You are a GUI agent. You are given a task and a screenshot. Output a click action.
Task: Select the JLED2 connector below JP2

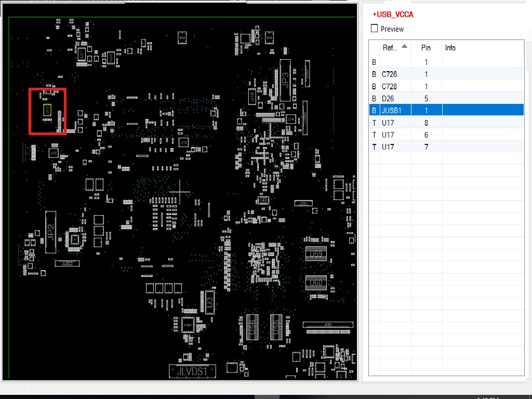pyautogui.click(x=67, y=263)
